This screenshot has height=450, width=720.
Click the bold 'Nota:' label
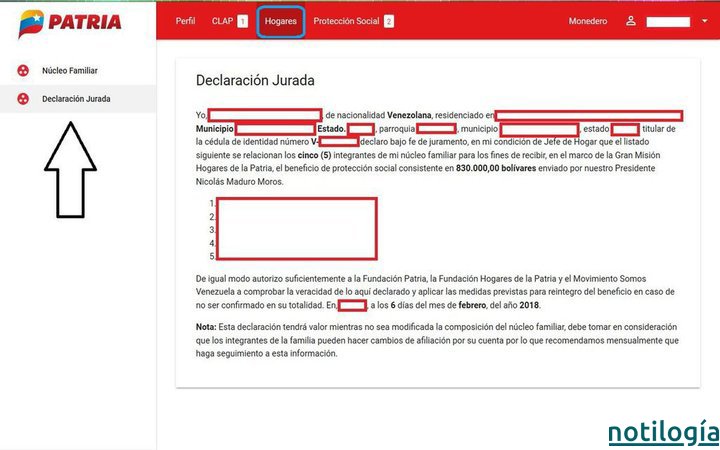206,327
